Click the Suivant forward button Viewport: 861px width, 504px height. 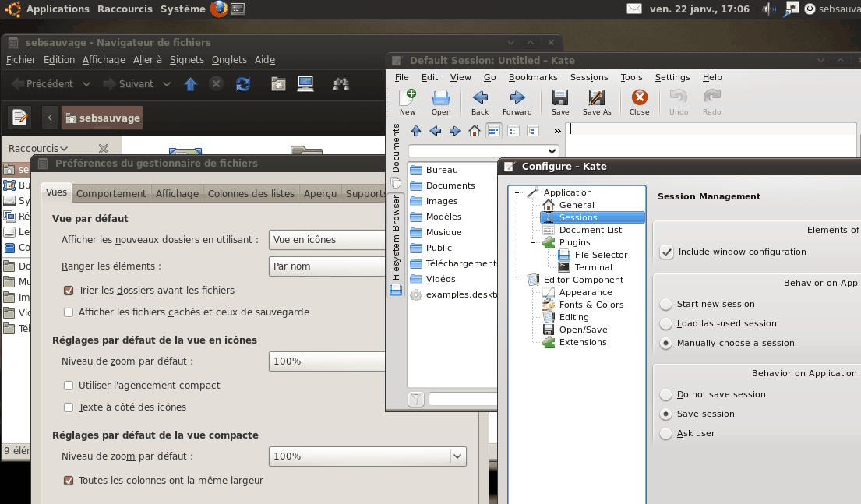point(129,84)
